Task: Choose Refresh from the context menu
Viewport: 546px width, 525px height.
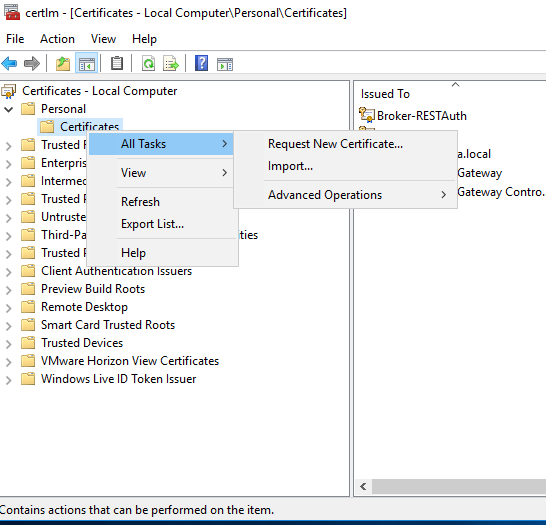Action: (161, 202)
